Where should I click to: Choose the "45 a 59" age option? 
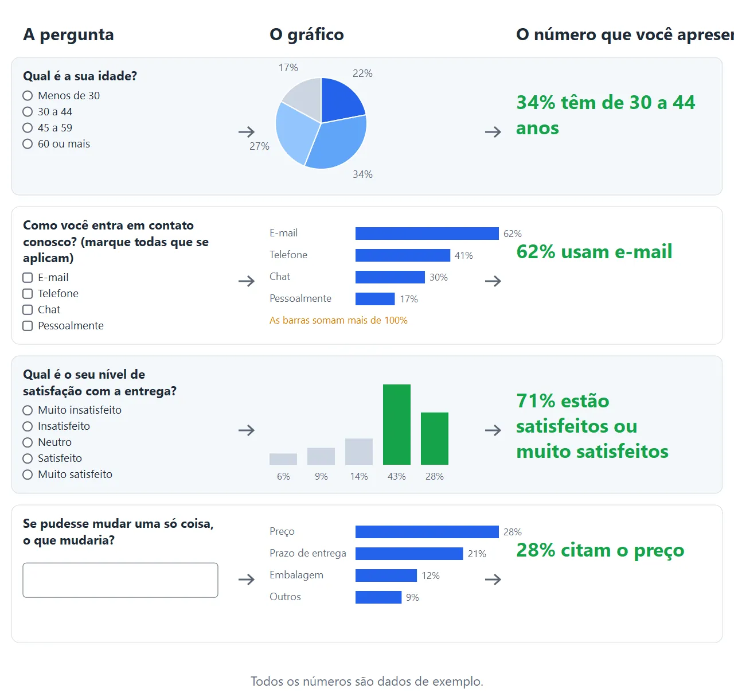point(28,128)
